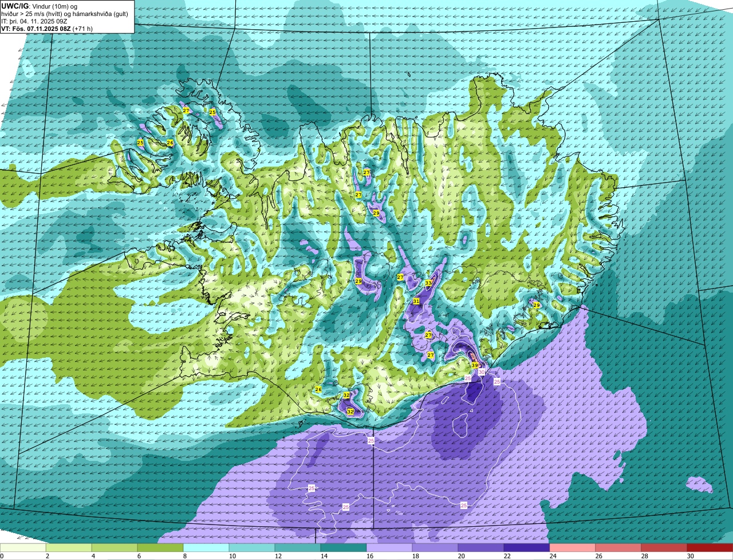
Task: Click the 'IT: þri. 04. 11. 2025 09Z' line
Action: [x=35, y=21]
